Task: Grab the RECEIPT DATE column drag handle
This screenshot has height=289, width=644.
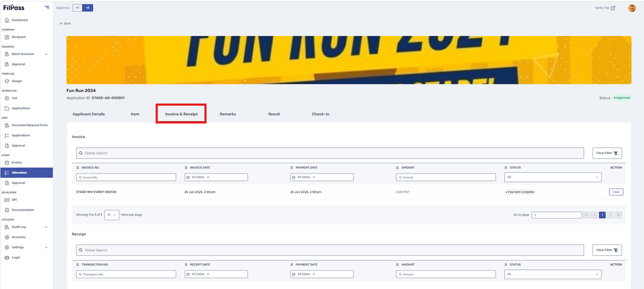Action: click(x=186, y=264)
